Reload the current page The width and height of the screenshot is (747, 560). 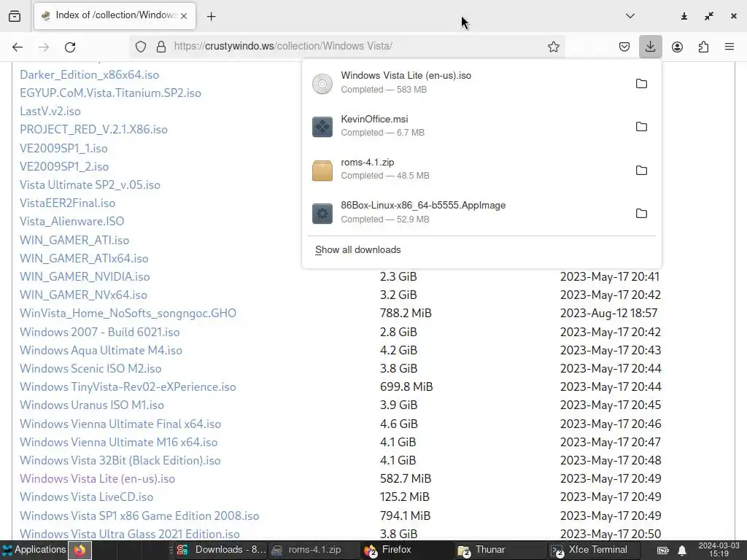pyautogui.click(x=70, y=47)
